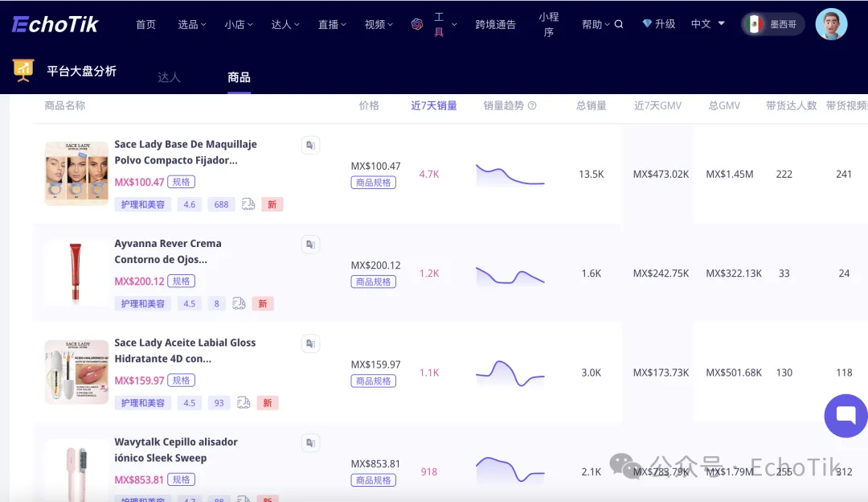Click 商品规格 button under MX$159.97
Viewport: 868px width, 502px height.
pos(373,381)
